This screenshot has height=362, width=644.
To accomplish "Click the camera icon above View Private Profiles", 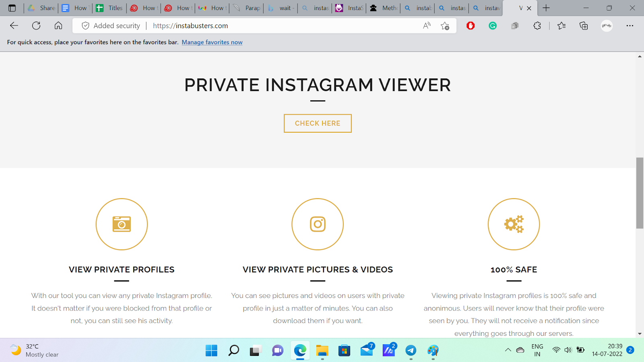I will point(122,224).
